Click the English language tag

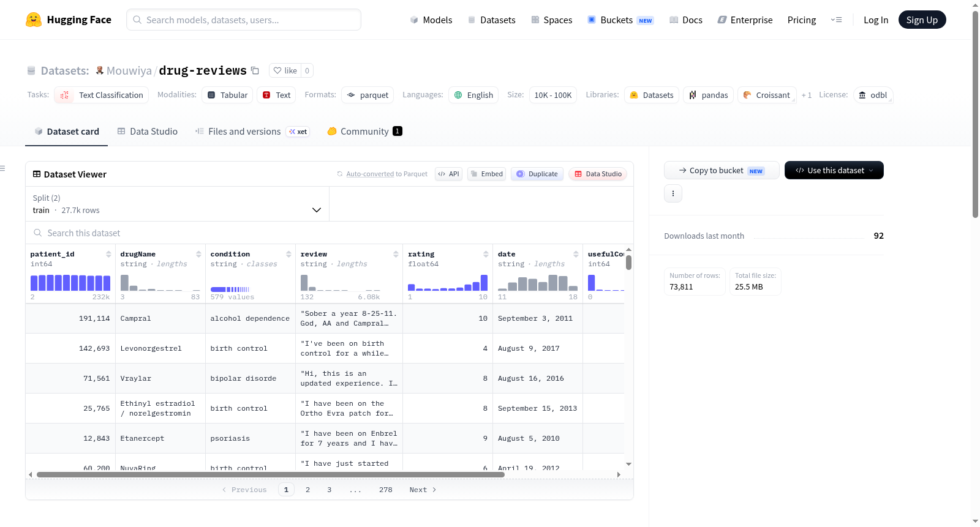pyautogui.click(x=473, y=95)
